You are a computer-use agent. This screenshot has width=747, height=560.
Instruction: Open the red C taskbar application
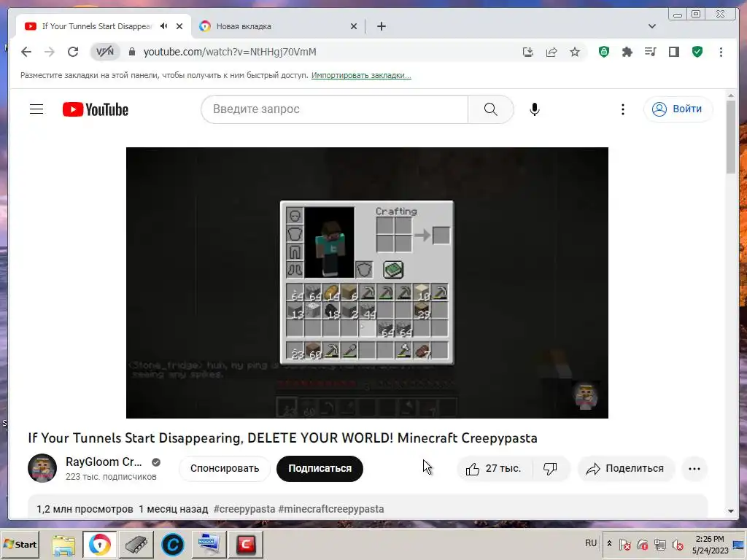[246, 545]
